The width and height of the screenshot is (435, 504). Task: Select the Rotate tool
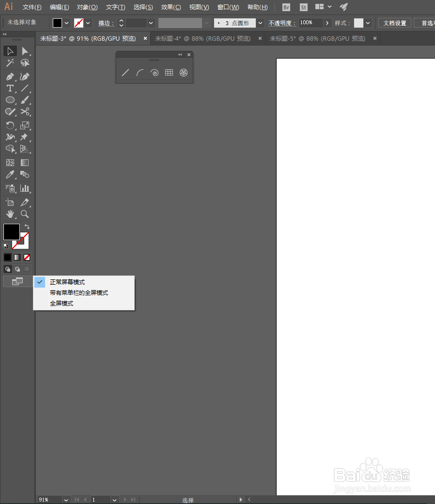(10, 125)
